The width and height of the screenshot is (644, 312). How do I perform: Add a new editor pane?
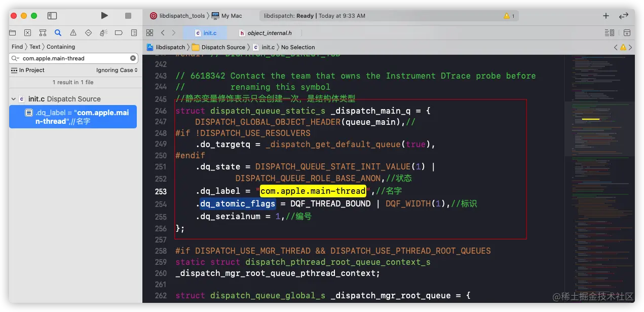click(627, 32)
